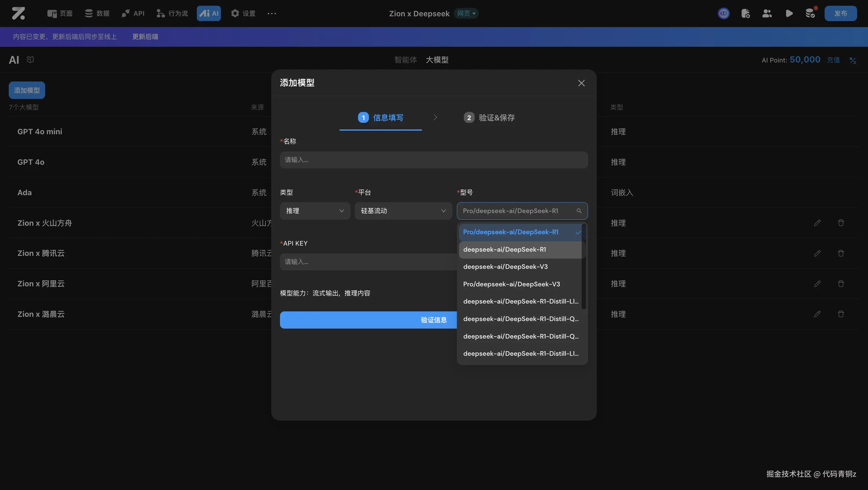
Task: Click the Zion logo icon
Action: pos(18,14)
